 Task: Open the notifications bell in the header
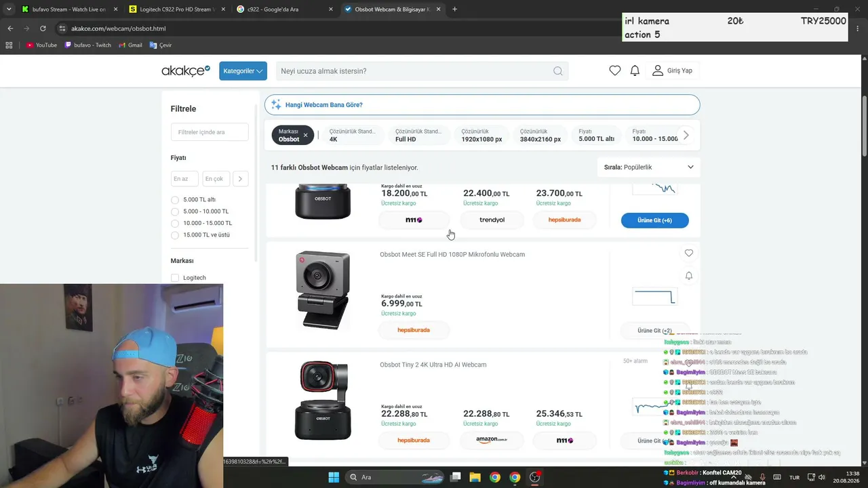[635, 70]
